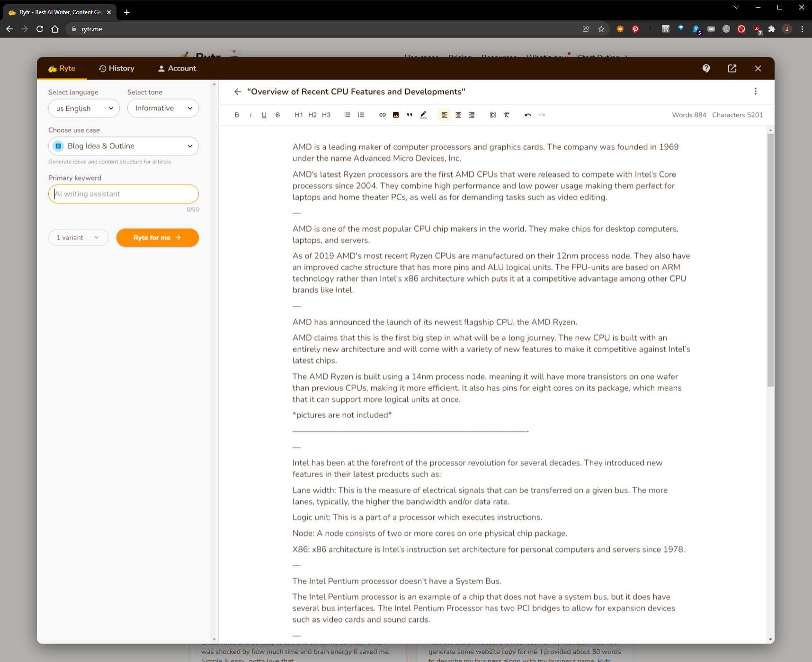Open the History tab
812x662 pixels.
click(x=116, y=69)
